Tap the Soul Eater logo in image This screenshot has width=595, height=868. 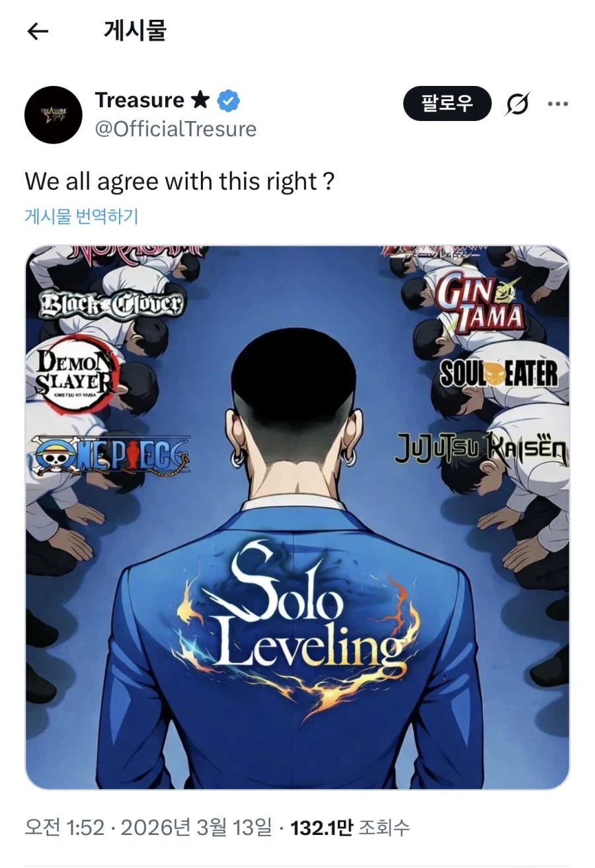(499, 374)
